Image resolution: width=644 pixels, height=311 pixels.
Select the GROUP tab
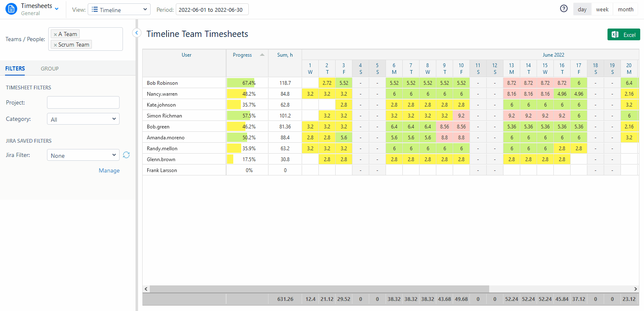point(50,68)
